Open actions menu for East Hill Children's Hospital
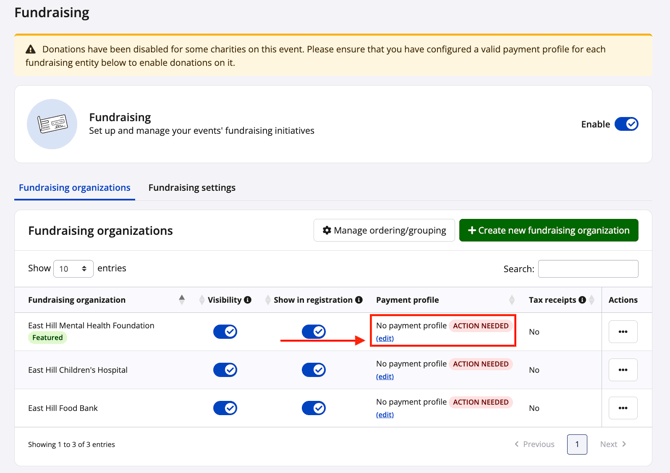670x473 pixels. 622,370
